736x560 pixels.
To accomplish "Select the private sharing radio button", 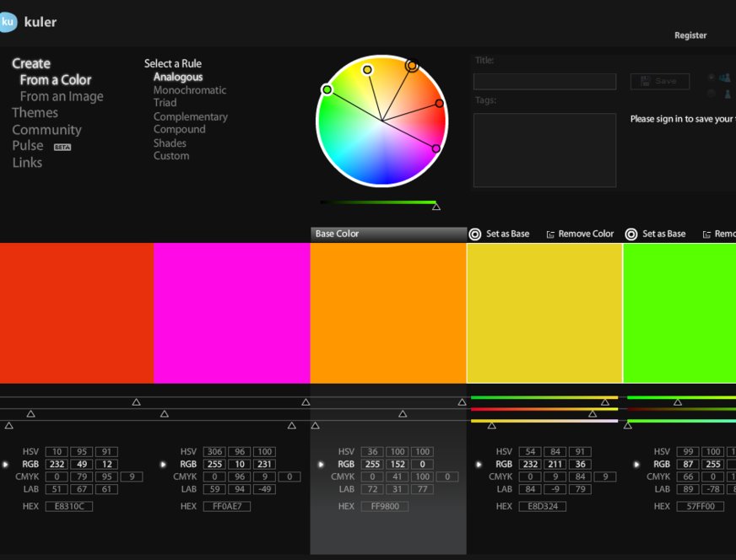I will point(712,94).
